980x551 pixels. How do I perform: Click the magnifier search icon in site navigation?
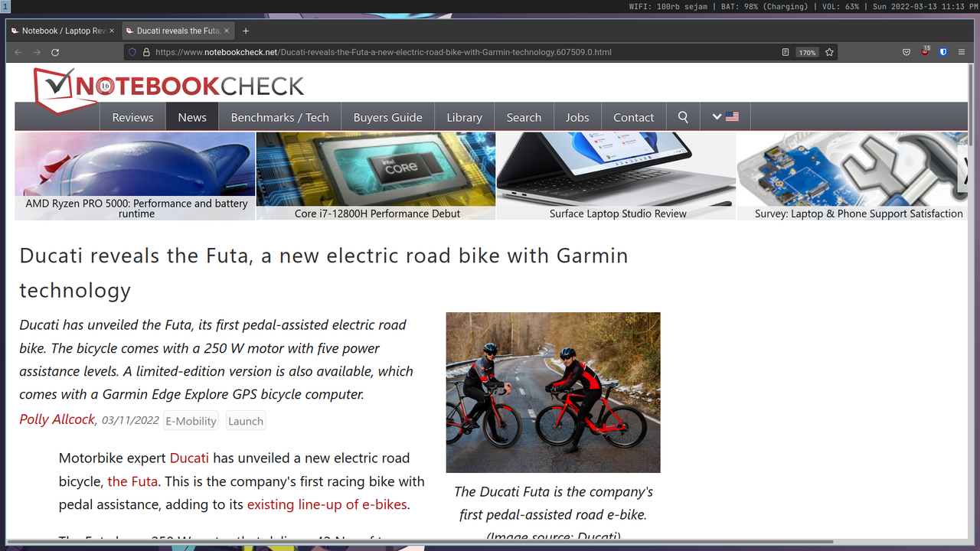click(x=683, y=117)
